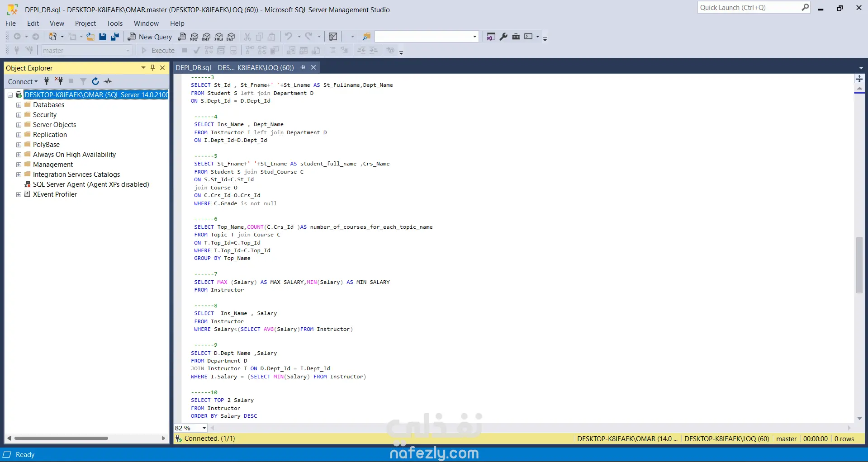Close the DEPI_DB.sql tab
This screenshot has height=462, width=868.
click(x=313, y=67)
